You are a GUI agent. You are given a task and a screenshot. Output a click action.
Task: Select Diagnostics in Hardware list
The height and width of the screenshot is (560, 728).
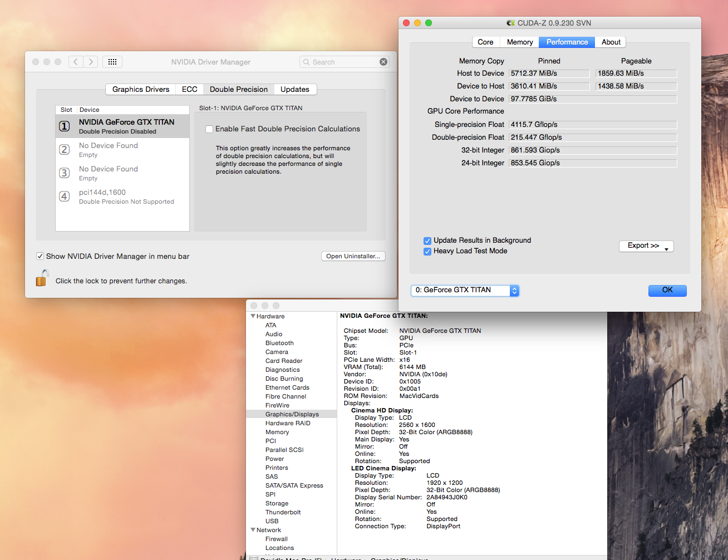click(x=283, y=370)
